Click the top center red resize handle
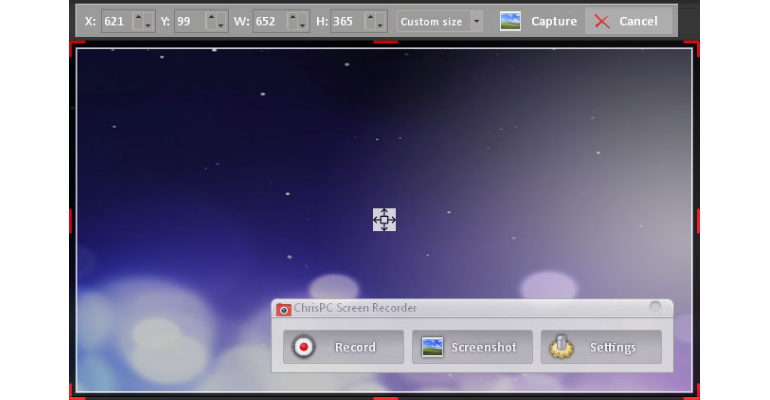The image size is (770, 400). pyautogui.click(x=385, y=42)
